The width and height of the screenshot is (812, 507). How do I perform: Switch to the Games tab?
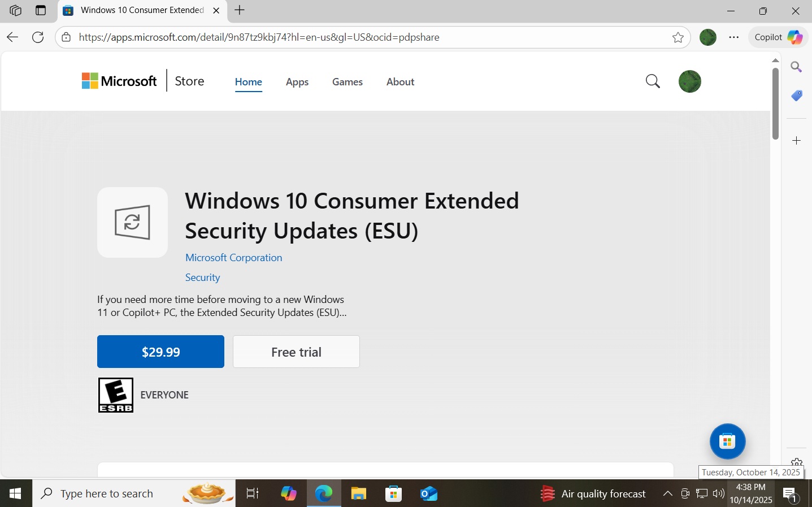pyautogui.click(x=348, y=82)
